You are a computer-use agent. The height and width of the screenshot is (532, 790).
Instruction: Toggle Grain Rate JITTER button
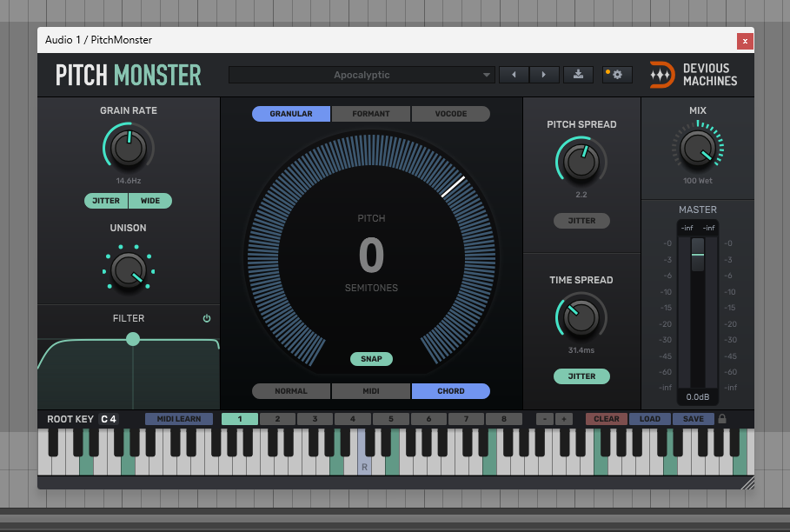[x=106, y=201]
